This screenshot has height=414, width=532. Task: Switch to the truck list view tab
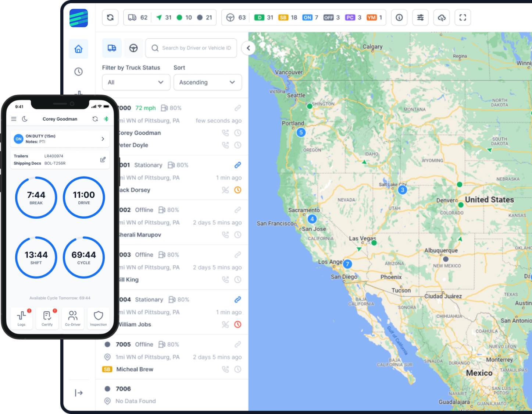pos(112,48)
